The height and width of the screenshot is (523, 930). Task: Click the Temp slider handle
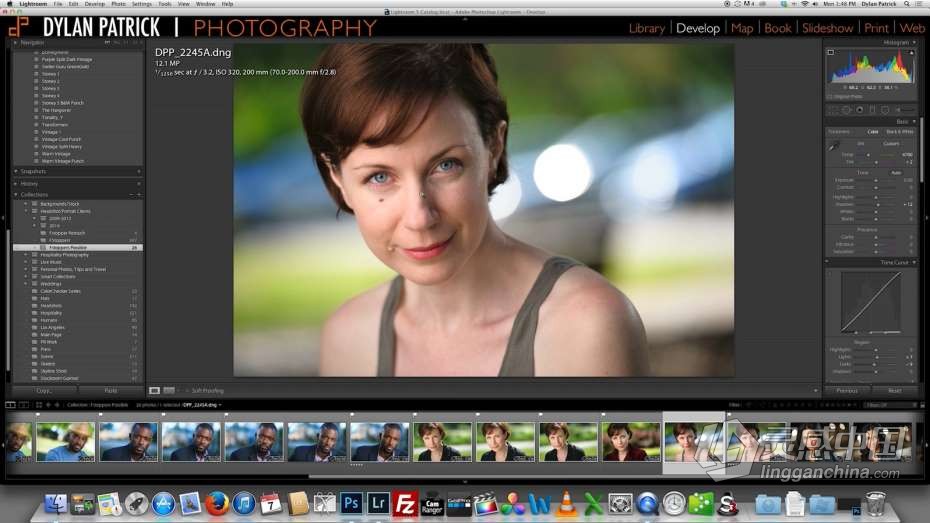pos(868,155)
